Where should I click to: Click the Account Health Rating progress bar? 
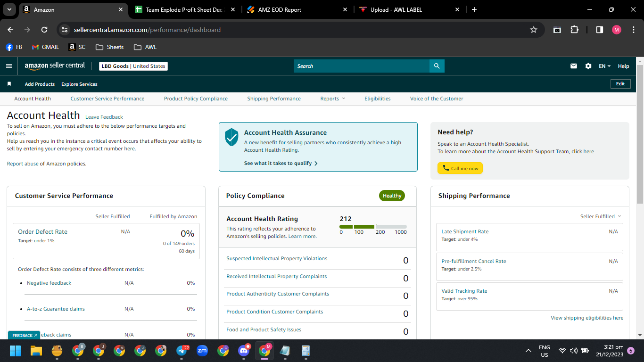(x=373, y=227)
